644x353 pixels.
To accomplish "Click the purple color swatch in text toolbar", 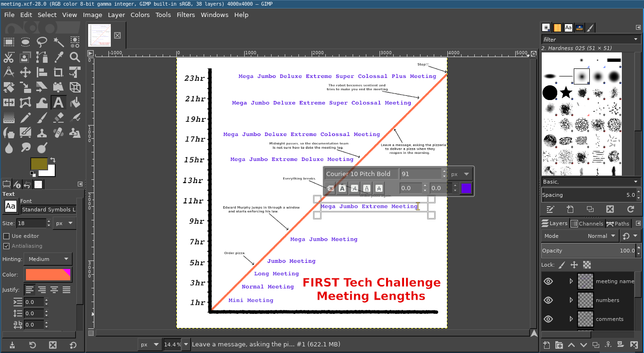I will pos(466,188).
